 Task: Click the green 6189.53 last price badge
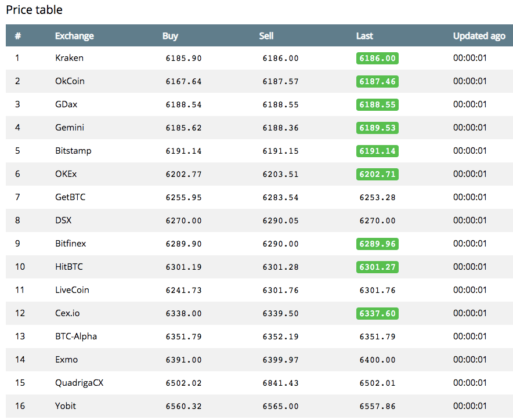point(377,128)
